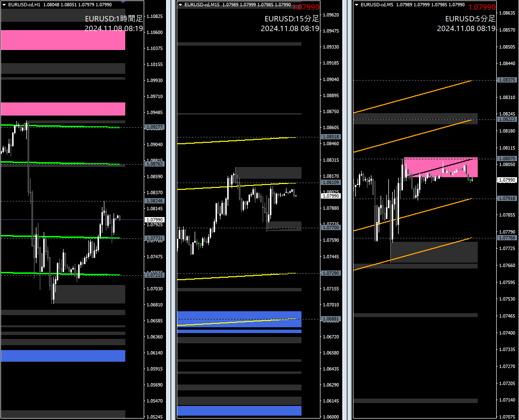This screenshot has height=420, width=519.
Task: Click the date label under EURUSD:1時間足
Action: [114, 29]
